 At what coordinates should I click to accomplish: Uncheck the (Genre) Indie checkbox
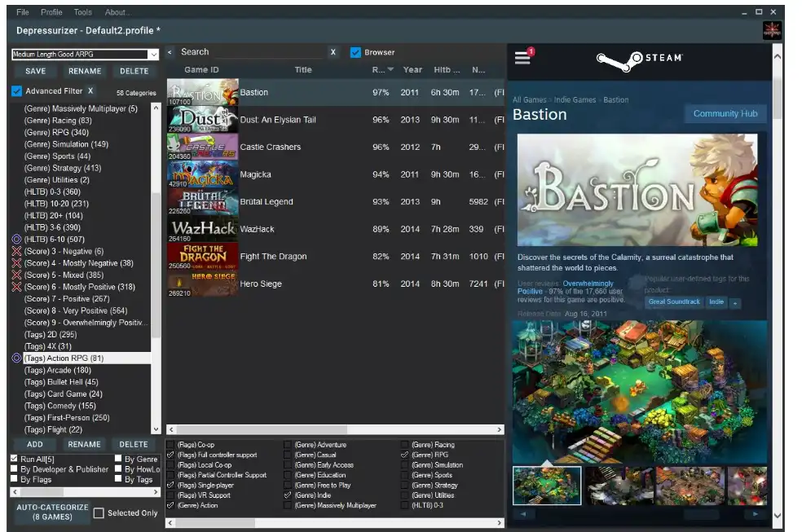click(x=288, y=495)
